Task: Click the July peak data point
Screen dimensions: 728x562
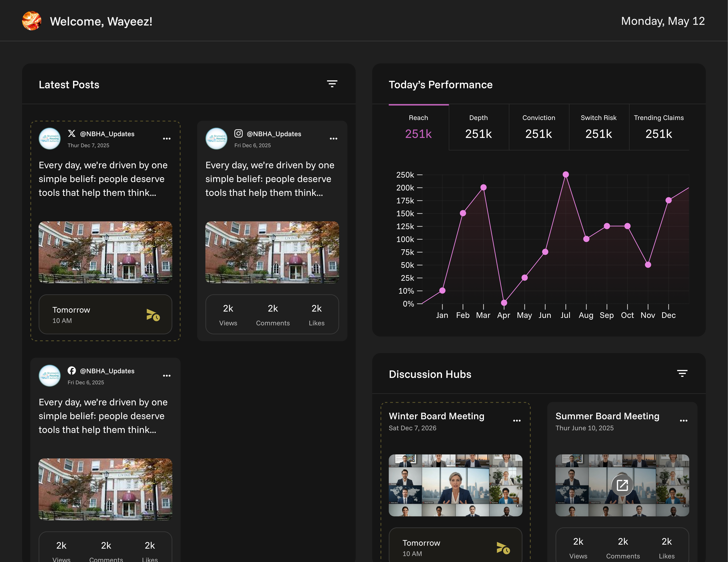Action: click(566, 174)
